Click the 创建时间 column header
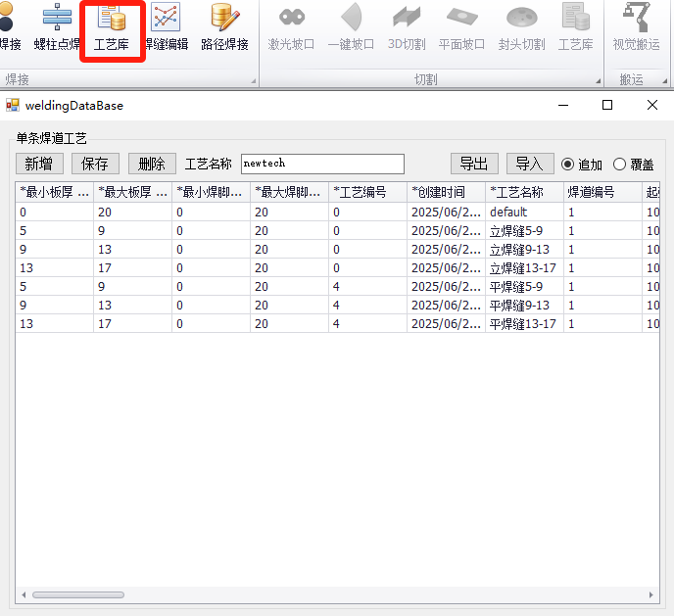Screen dimensions: 674x616 pos(445,192)
